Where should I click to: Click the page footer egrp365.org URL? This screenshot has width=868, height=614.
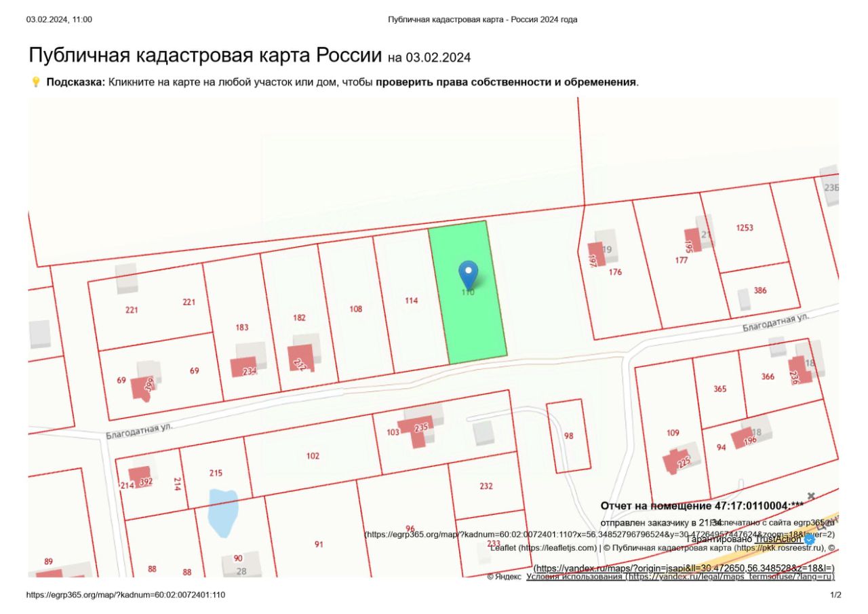tap(126, 595)
